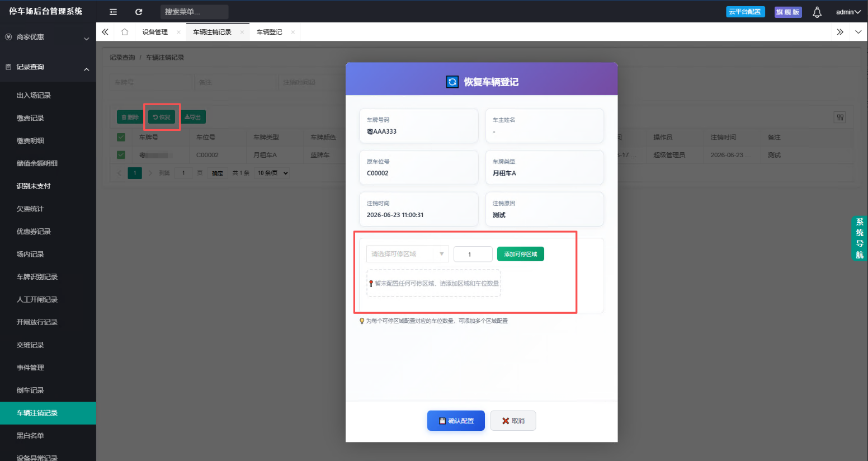Open the notification bell
The image size is (868, 461).
817,12
